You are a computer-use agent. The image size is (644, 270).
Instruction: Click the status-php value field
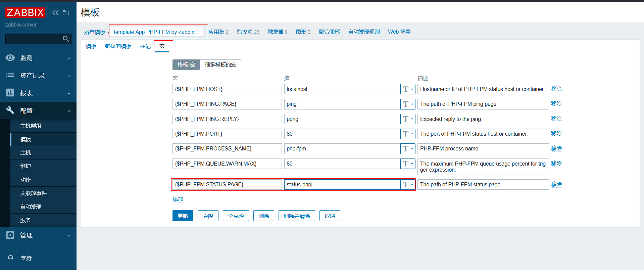click(342, 184)
